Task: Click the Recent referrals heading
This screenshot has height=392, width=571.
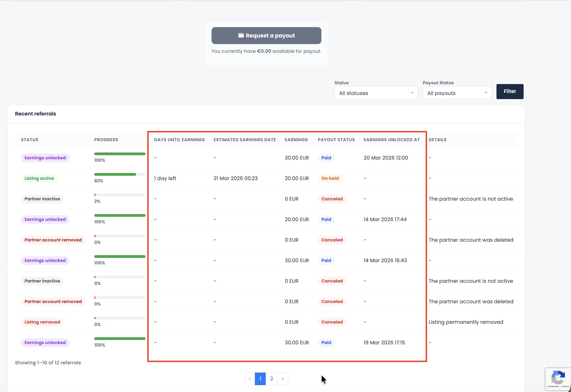Action: [35, 114]
